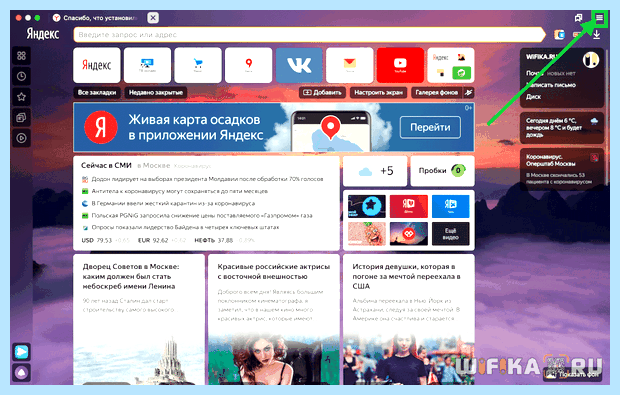Click the background animation icon beside Галерея фонов
Screen dimensions: 620x395
[469, 93]
